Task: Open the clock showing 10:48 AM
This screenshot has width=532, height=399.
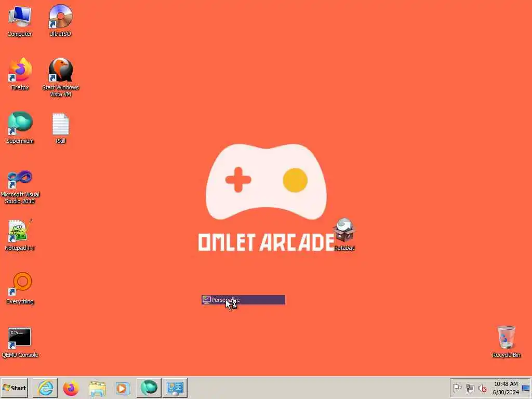Action: click(506, 388)
